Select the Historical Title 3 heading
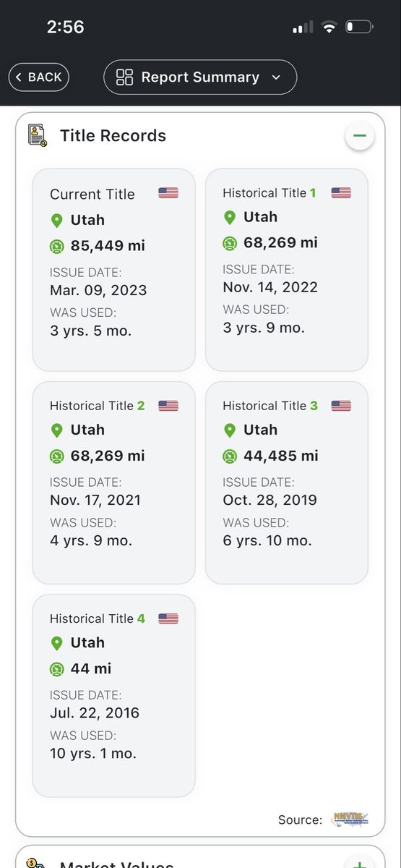Screen dimensions: 401x868 (270, 406)
